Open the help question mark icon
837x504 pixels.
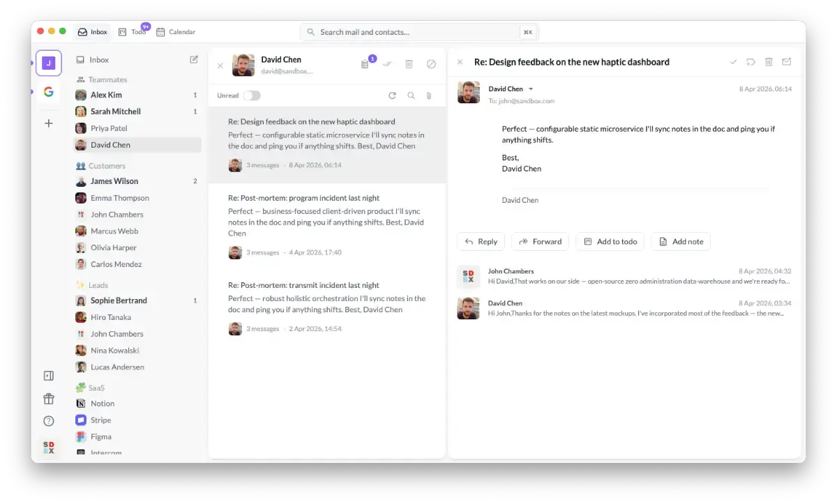point(48,421)
